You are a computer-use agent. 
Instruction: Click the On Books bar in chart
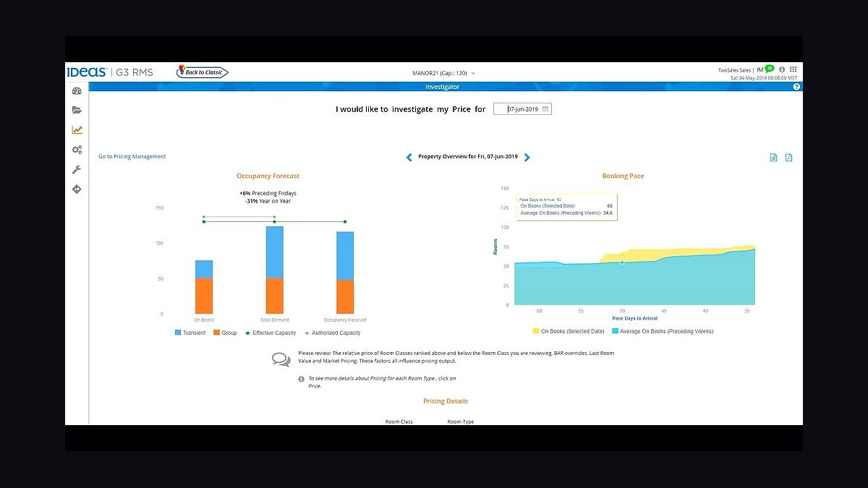(x=204, y=287)
